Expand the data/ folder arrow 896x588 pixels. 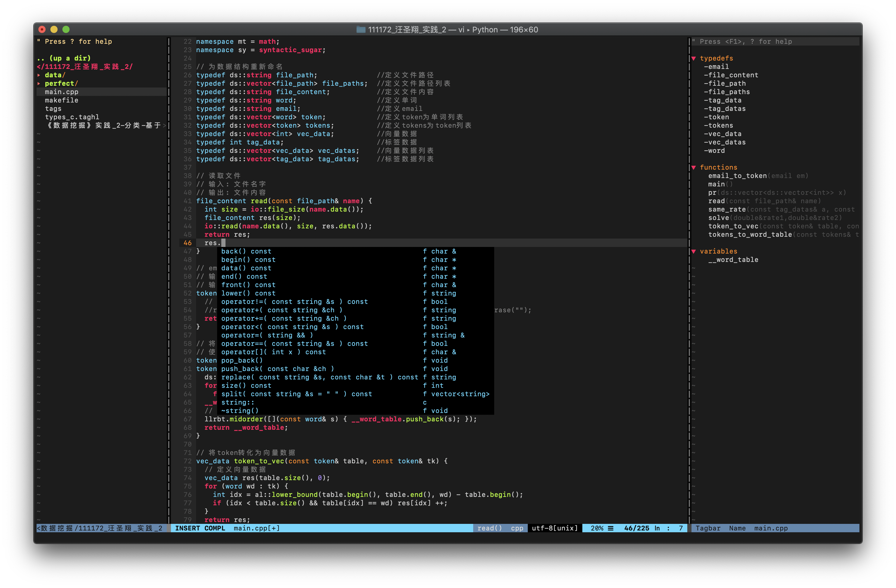pos(39,75)
